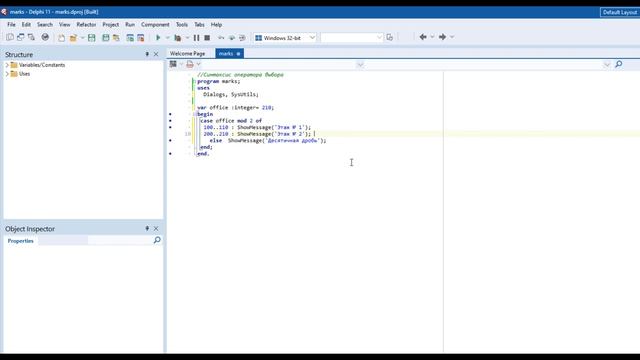
Task: Create new item via toolbar icon
Action: (x=61, y=38)
